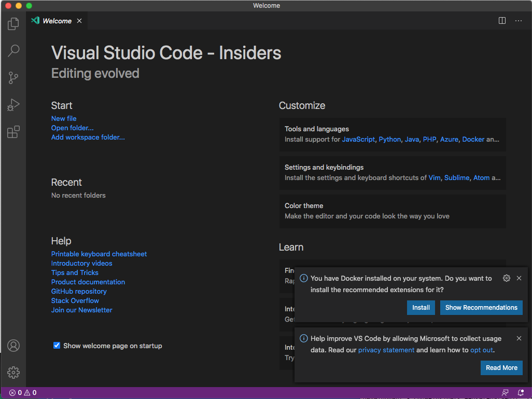532x399 pixels.
Task: Install JavaScript language support link
Action: (358, 139)
